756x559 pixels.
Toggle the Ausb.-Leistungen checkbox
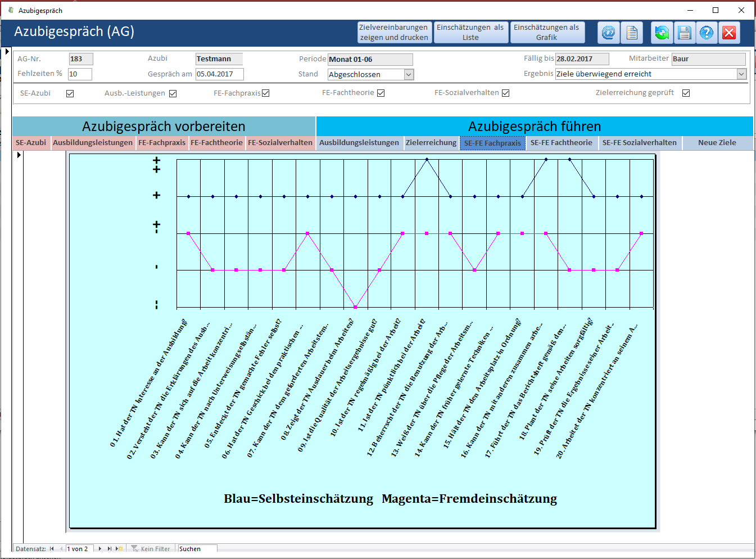click(x=173, y=93)
